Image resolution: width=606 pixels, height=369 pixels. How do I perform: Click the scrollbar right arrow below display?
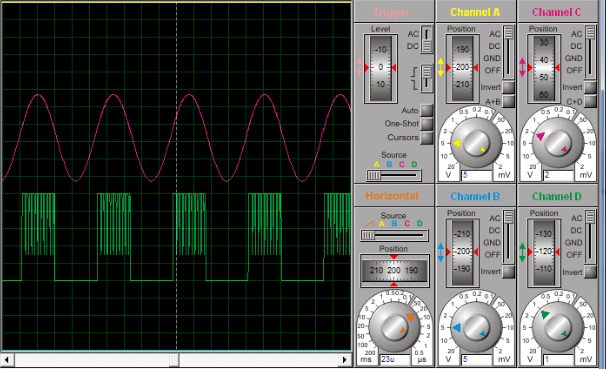345,360
